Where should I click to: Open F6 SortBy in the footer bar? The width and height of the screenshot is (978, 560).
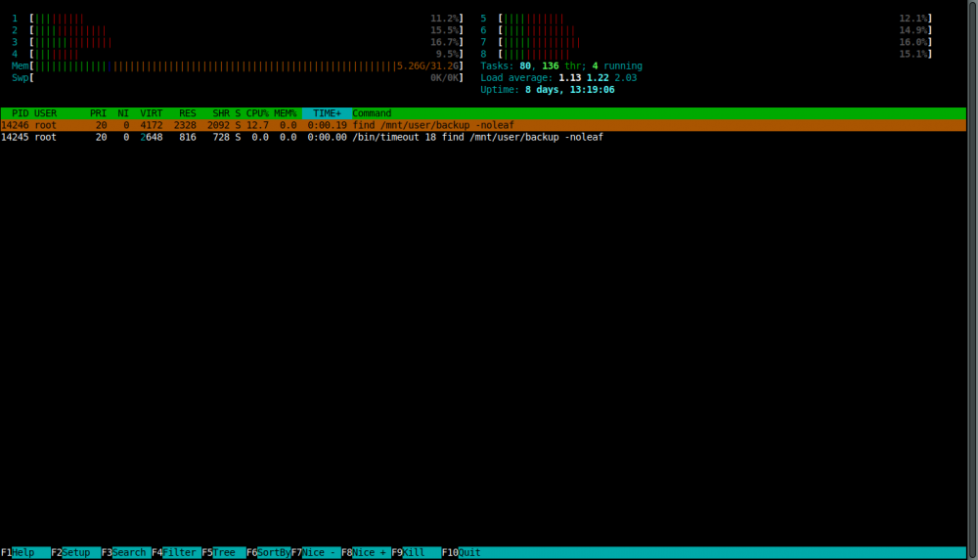click(268, 552)
